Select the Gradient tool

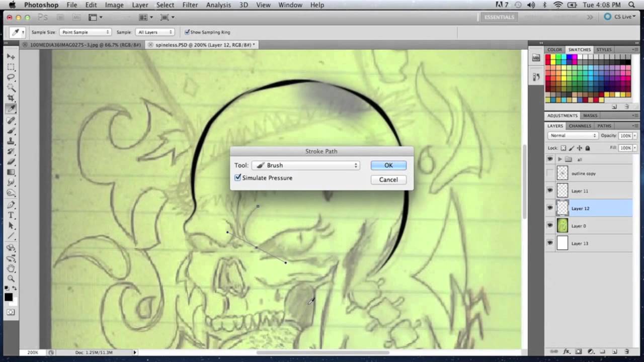pos(11,171)
